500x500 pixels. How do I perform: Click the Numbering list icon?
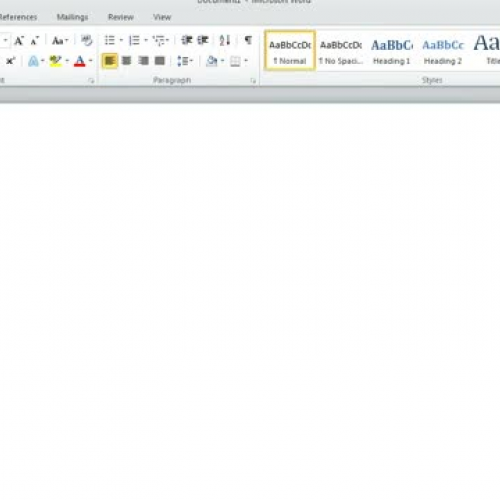[x=134, y=40]
